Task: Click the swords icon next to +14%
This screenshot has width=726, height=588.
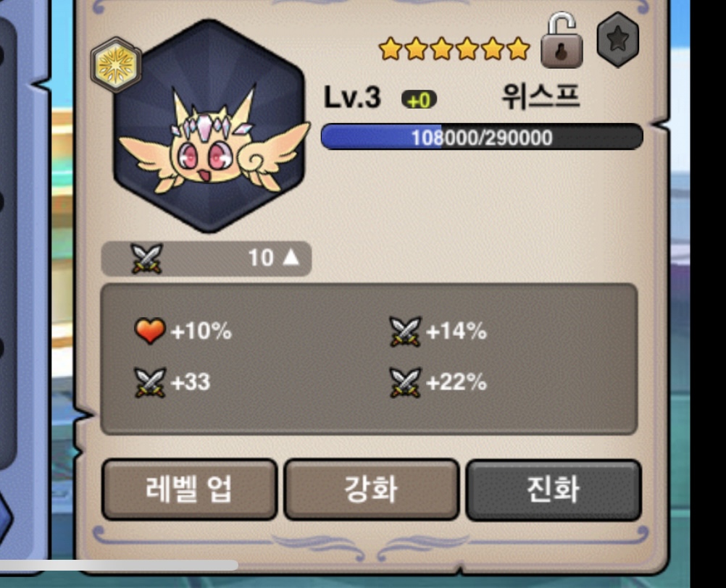Action: (406, 331)
